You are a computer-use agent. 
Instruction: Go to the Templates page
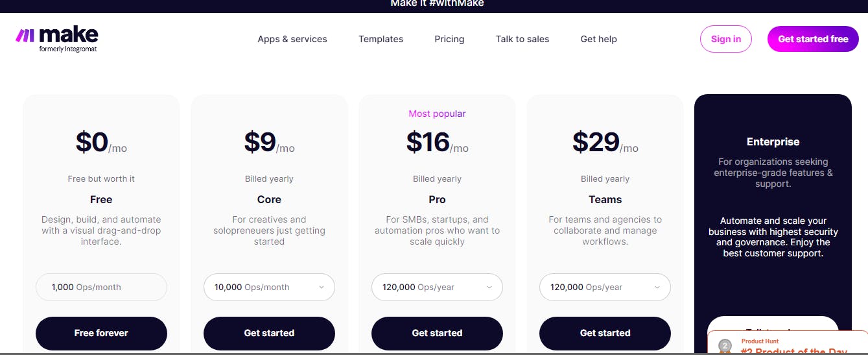[x=381, y=39]
